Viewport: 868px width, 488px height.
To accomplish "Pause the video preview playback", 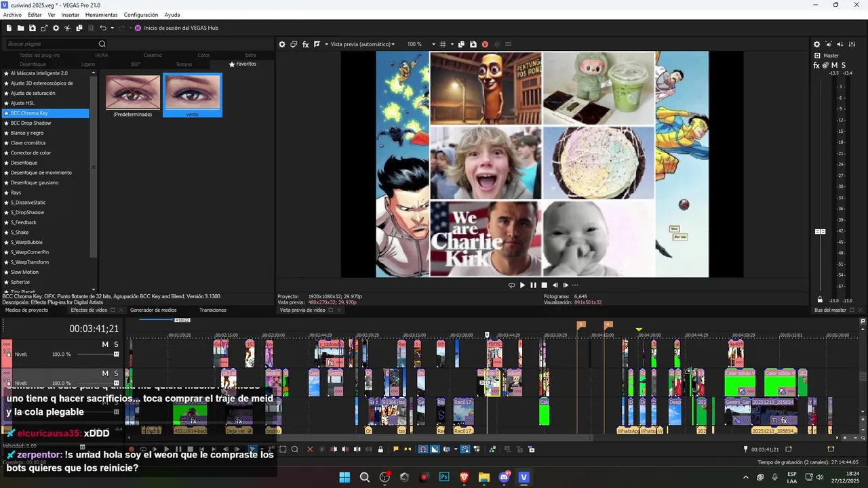I will 533,285.
